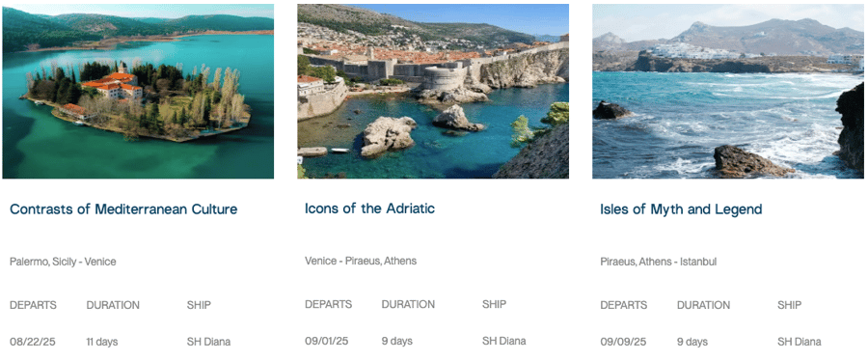Viewport: 868px width, 361px height.
Task: Click SH Diana ship for Adriatic cruise
Action: click(503, 341)
